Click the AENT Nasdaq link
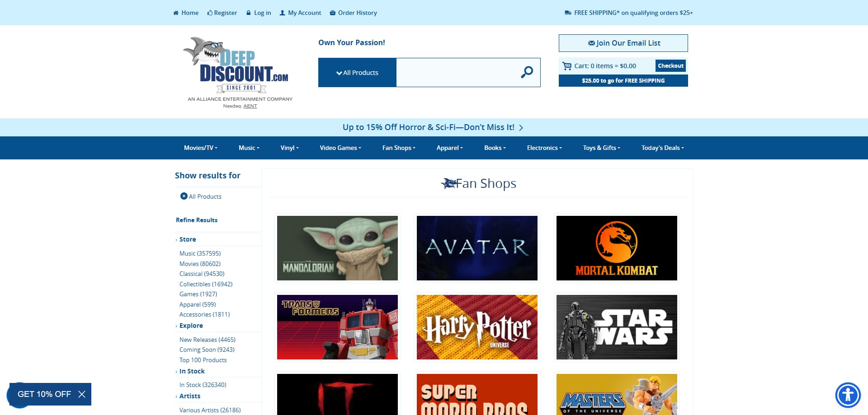This screenshot has width=868, height=415. [x=250, y=106]
